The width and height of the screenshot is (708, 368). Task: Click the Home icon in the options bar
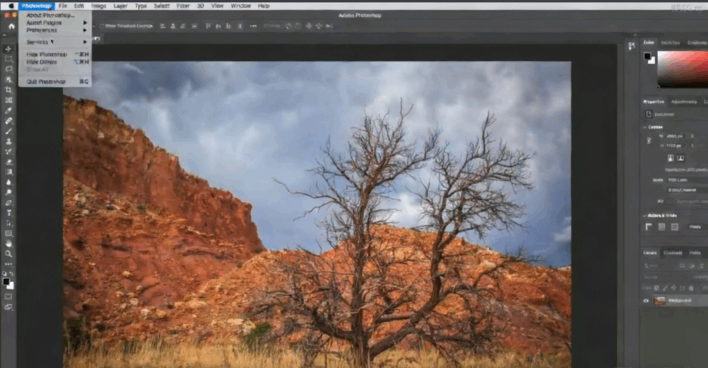(11, 26)
